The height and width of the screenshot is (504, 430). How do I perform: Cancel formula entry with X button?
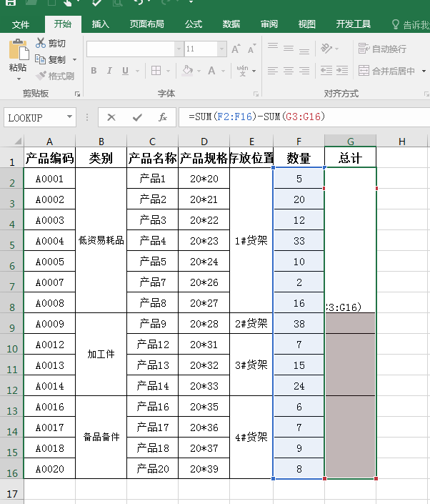coord(111,117)
